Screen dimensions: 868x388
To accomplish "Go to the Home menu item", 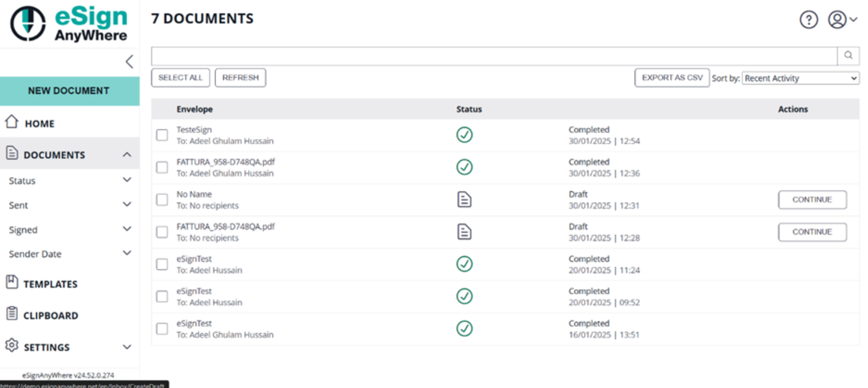I will [x=40, y=124].
